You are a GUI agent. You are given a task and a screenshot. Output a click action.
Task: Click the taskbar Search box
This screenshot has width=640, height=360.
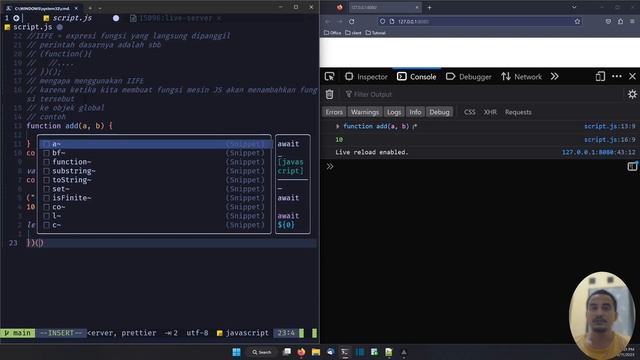pyautogui.click(x=262, y=352)
